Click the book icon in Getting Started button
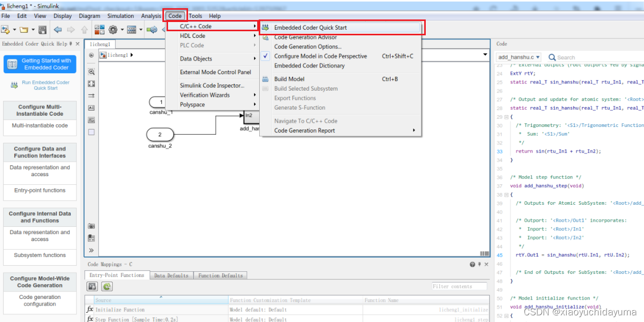644x322 pixels. pyautogui.click(x=12, y=64)
